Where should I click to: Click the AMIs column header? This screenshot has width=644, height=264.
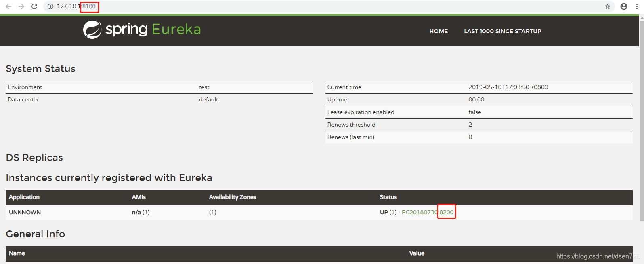(138, 197)
